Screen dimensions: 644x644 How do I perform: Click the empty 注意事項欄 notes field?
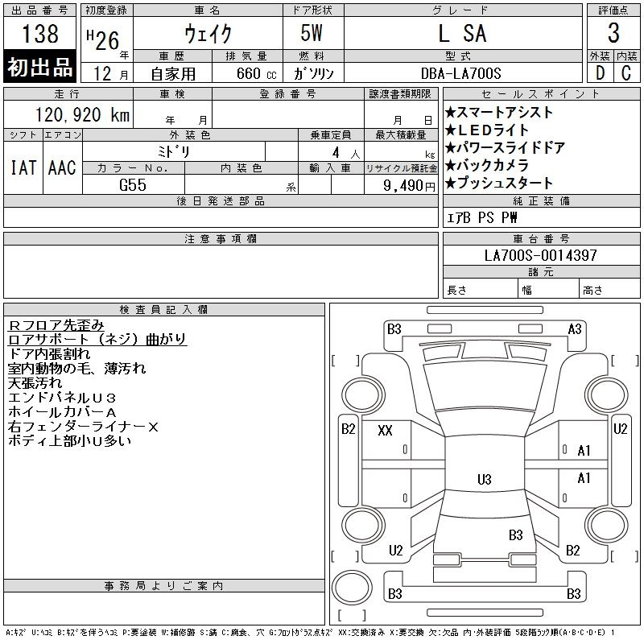pyautogui.click(x=221, y=266)
